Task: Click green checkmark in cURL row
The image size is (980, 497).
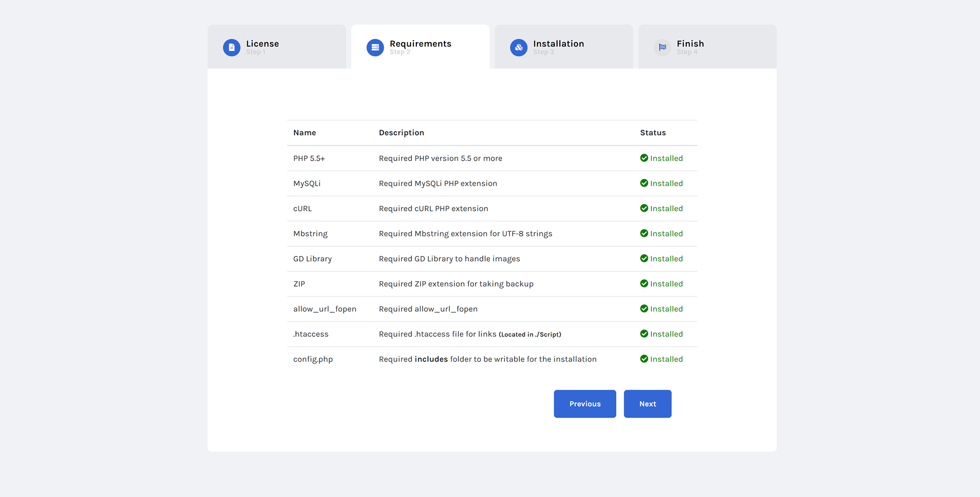Action: tap(644, 208)
